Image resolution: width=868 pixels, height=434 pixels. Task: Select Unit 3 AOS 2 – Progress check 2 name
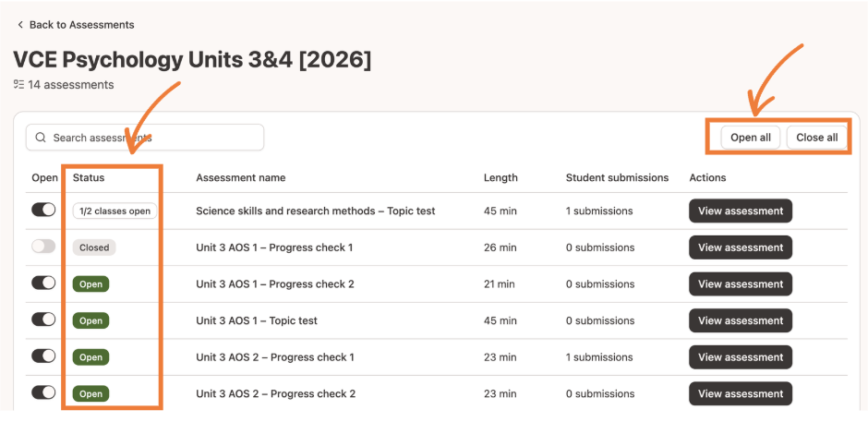(x=276, y=393)
